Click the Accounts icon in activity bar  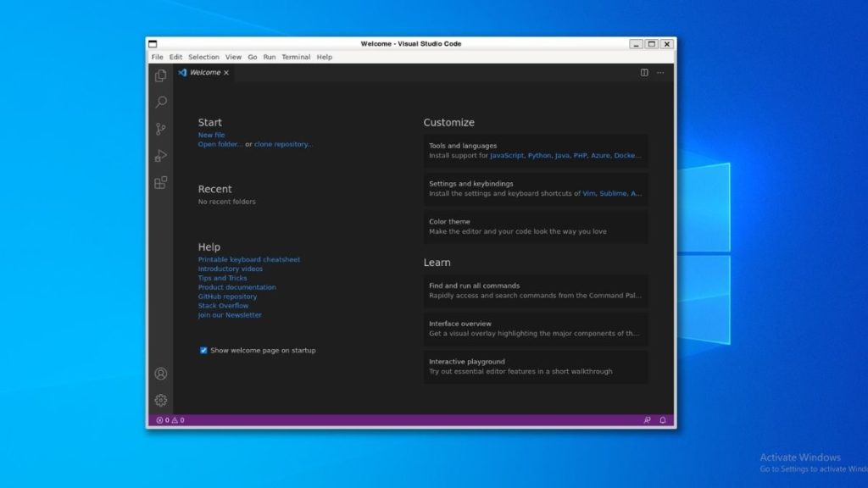coord(160,373)
